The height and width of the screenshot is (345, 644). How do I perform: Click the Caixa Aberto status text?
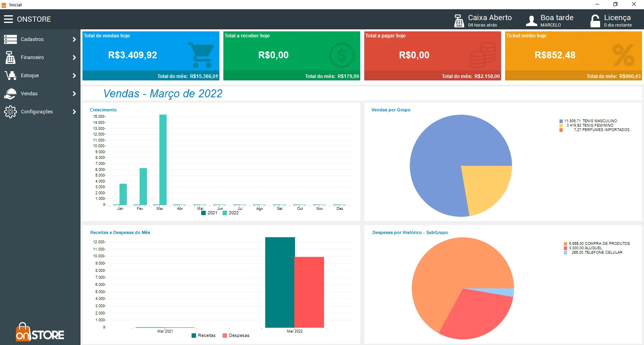pyautogui.click(x=490, y=21)
